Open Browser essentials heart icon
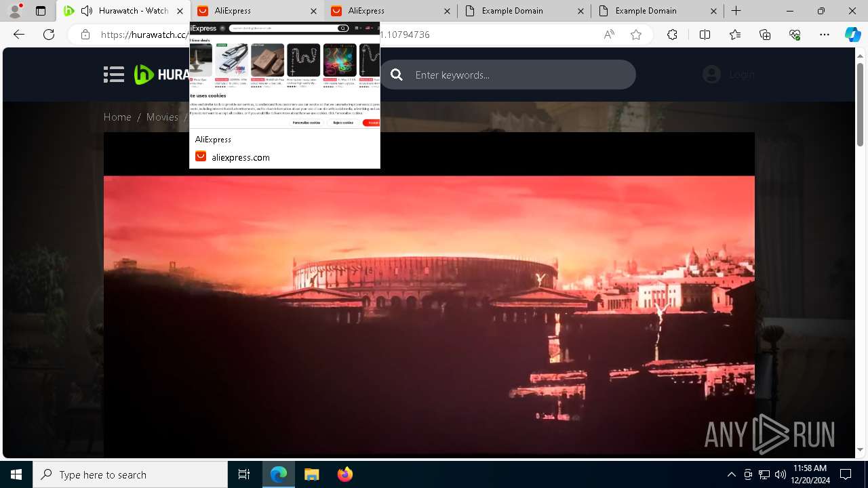868x488 pixels. click(795, 35)
